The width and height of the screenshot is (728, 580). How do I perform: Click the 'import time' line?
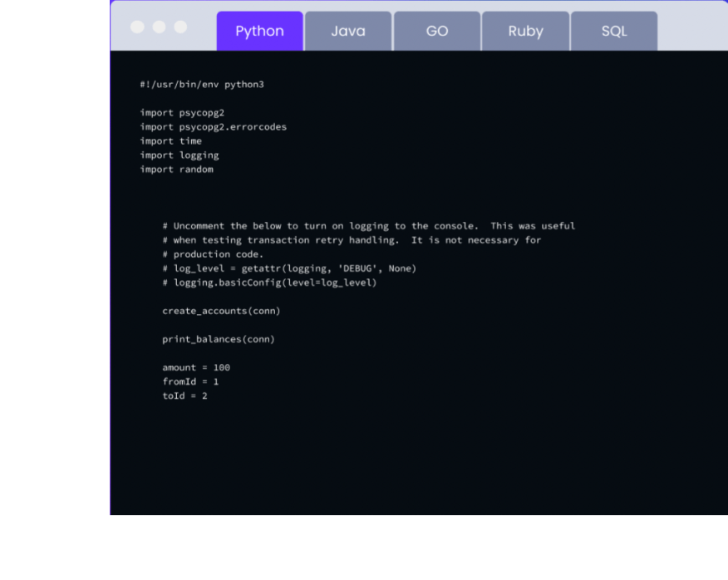click(170, 141)
